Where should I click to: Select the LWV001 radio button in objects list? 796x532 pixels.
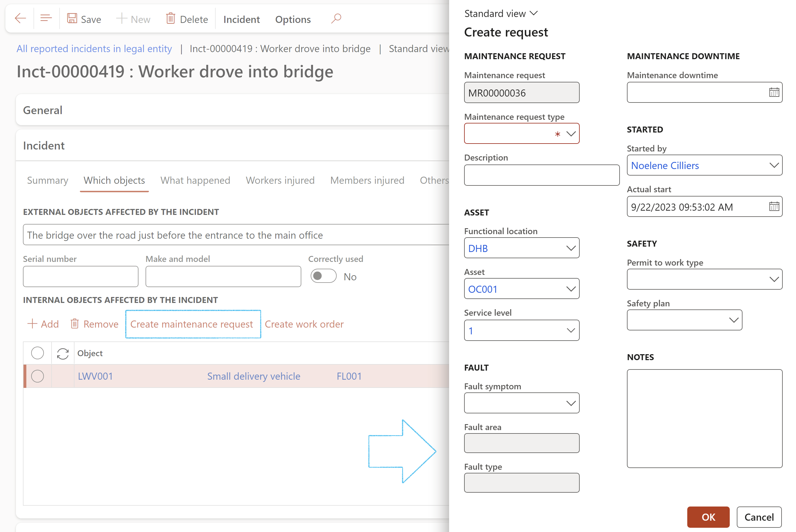[37, 375]
